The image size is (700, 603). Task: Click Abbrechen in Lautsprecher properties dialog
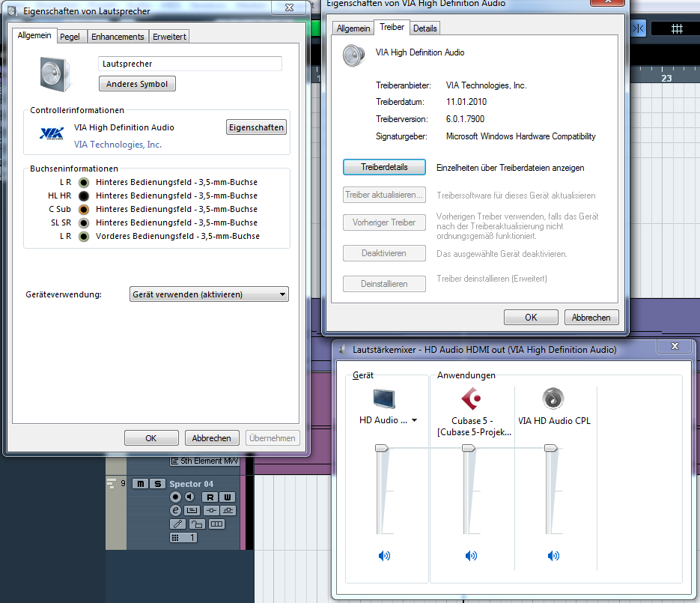(x=212, y=438)
